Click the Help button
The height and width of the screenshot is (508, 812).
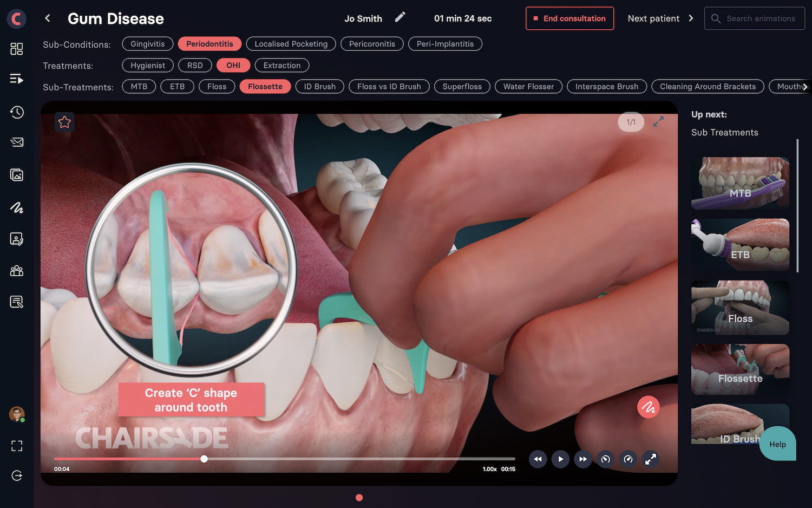pyautogui.click(x=777, y=444)
